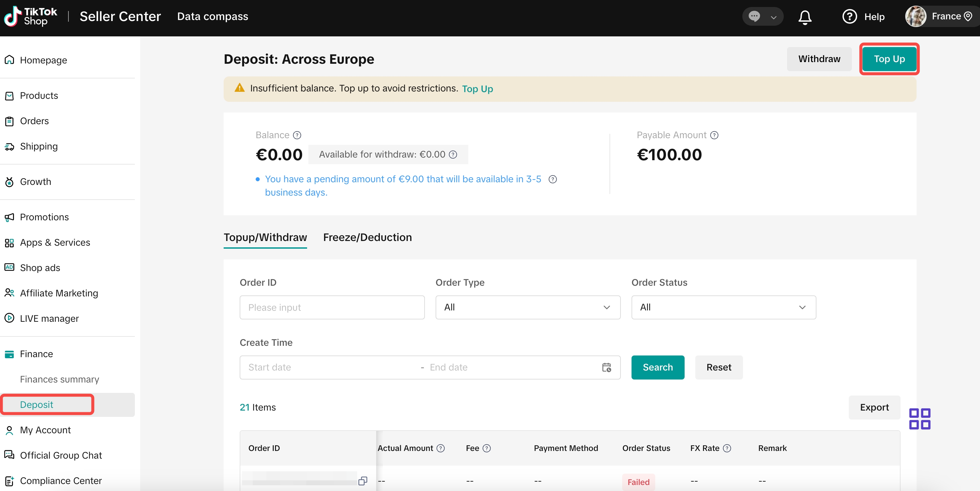Click the Export button
Image resolution: width=980 pixels, height=491 pixels.
coord(874,407)
